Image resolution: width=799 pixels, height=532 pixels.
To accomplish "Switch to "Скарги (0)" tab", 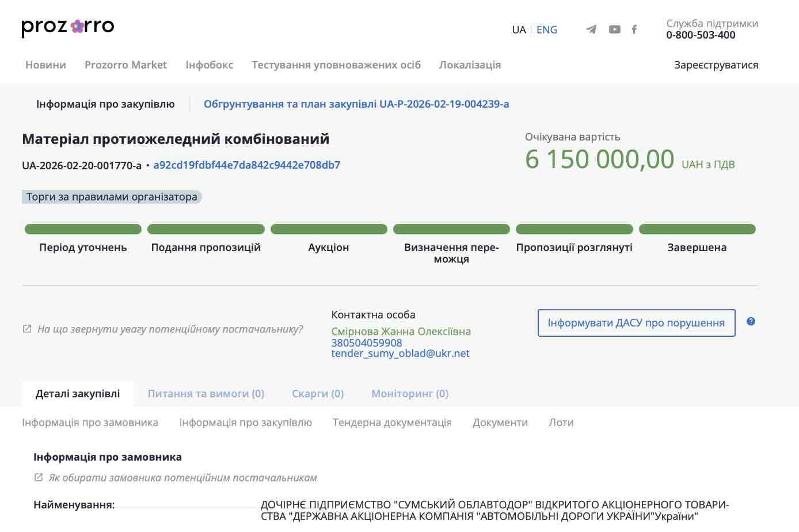I will 317,393.
